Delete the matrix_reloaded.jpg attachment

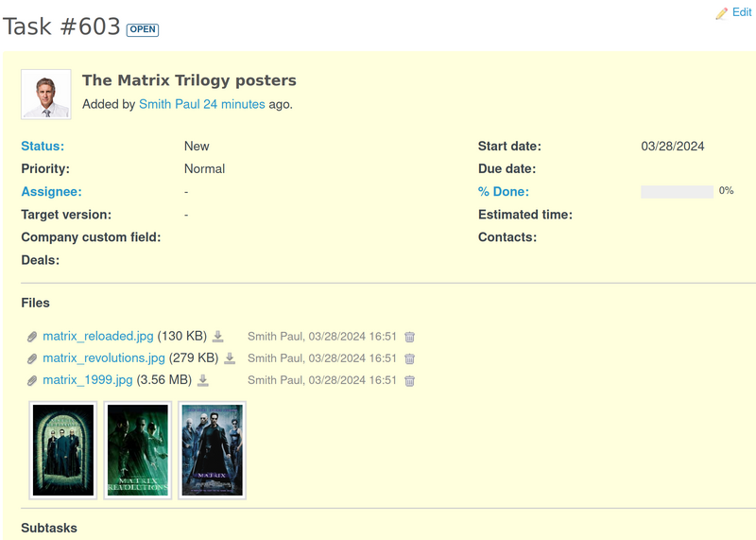(409, 337)
